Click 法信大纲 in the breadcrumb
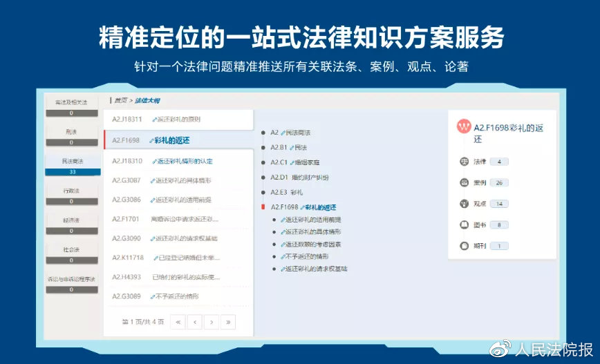 (147, 101)
